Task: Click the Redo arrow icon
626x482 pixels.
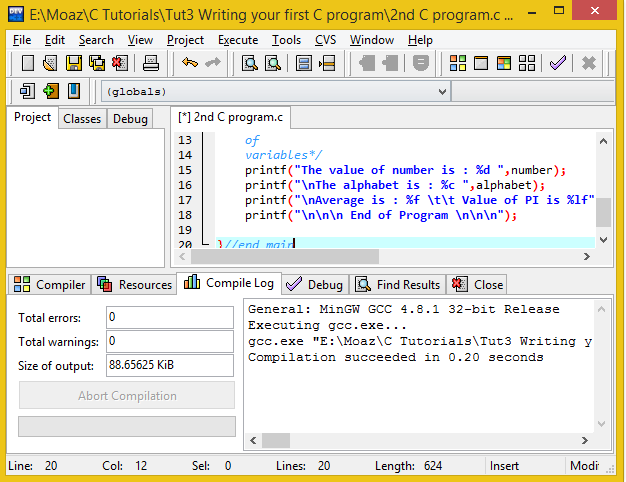Action: tap(213, 63)
